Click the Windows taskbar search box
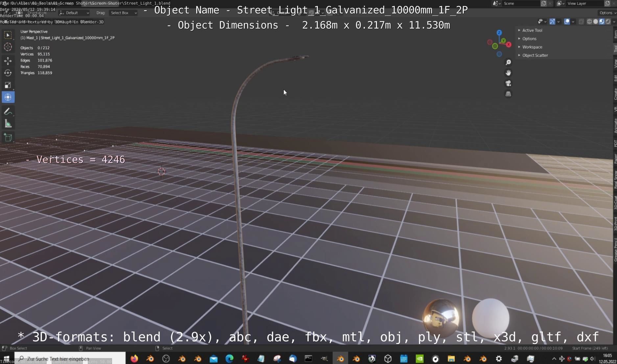The width and height of the screenshot is (617, 364). coord(70,359)
